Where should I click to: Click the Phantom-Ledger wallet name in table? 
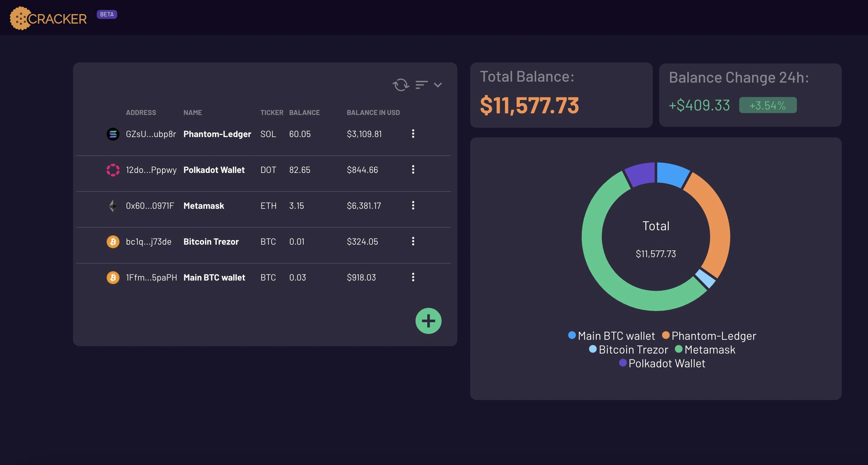[217, 134]
